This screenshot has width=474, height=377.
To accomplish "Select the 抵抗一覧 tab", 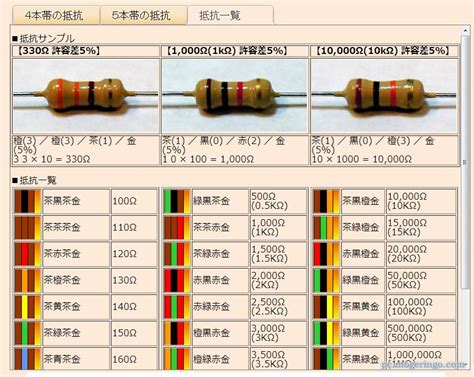I will 230,15.
